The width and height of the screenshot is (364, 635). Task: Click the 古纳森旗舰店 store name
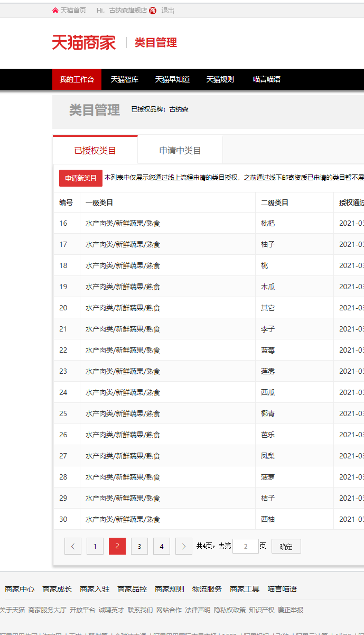click(x=128, y=11)
